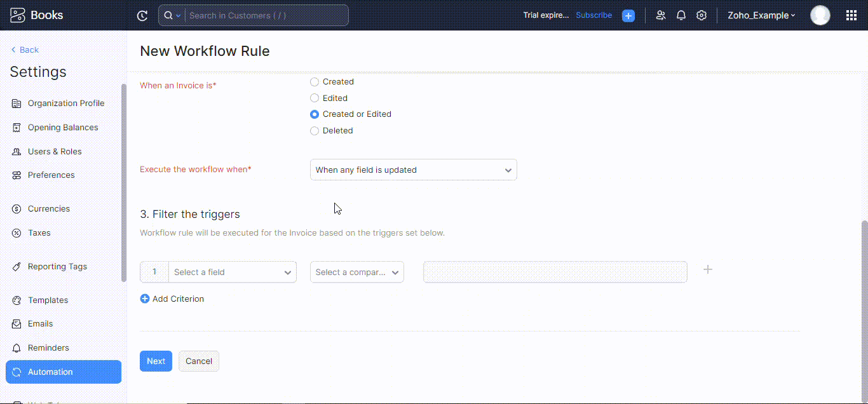
Task: Open the notifications bell icon
Action: pos(681,15)
